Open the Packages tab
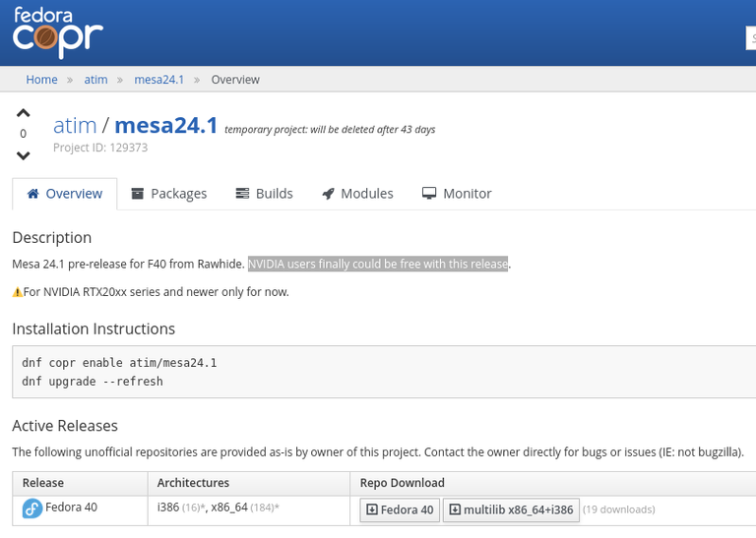The width and height of the screenshot is (756, 538). [168, 194]
